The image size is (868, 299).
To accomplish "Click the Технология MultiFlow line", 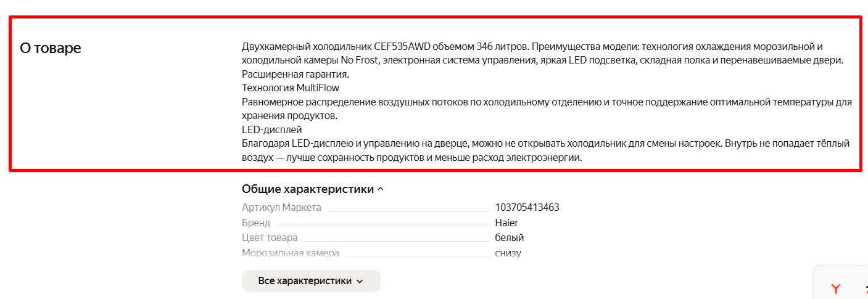I will pos(291,88).
